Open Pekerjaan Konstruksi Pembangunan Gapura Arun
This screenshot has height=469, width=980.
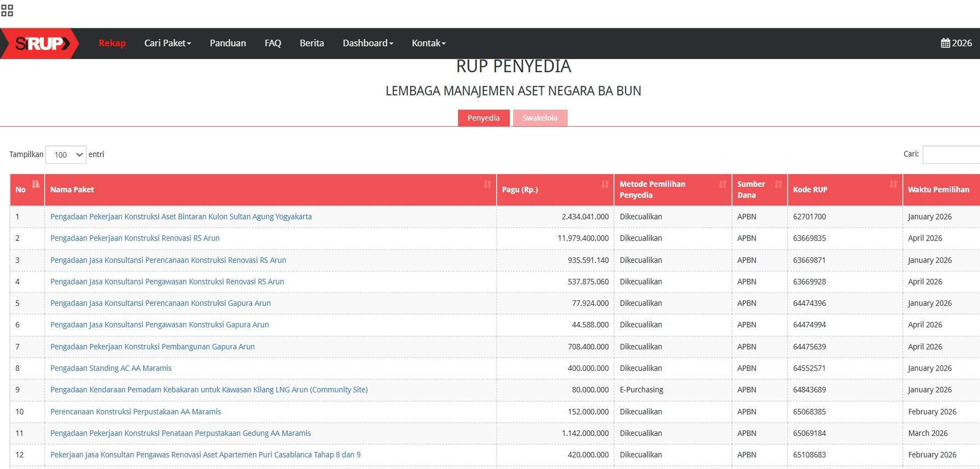click(153, 347)
